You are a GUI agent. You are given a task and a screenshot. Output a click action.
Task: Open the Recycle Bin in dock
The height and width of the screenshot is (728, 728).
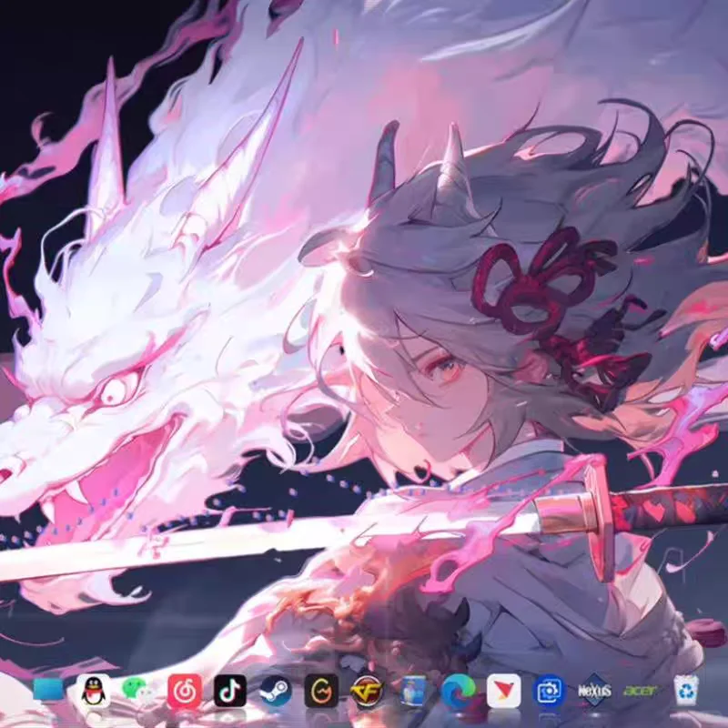tap(686, 691)
